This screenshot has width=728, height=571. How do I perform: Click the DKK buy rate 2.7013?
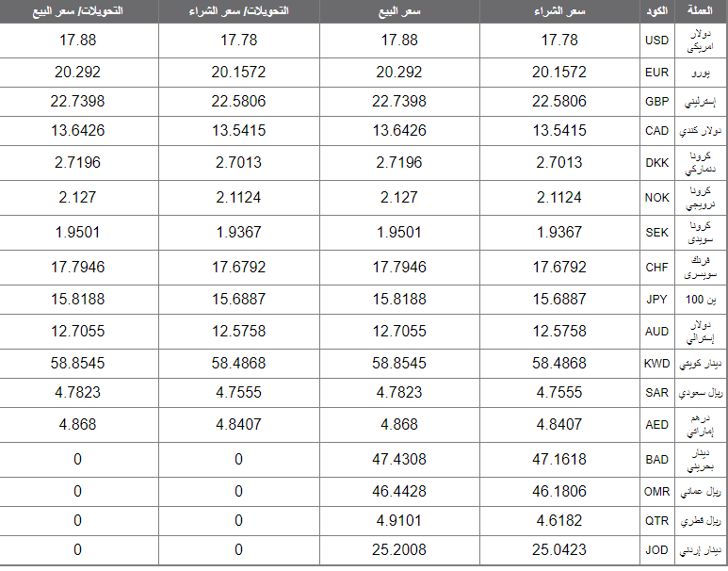click(559, 163)
